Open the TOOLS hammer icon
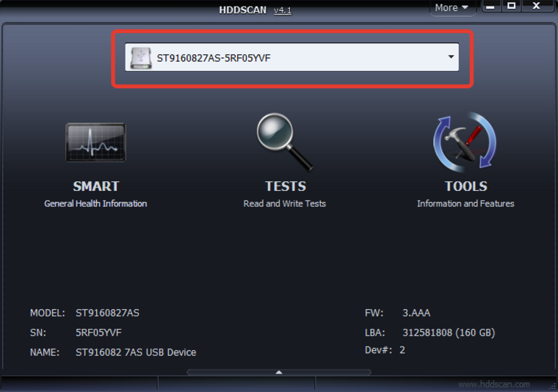 point(465,142)
